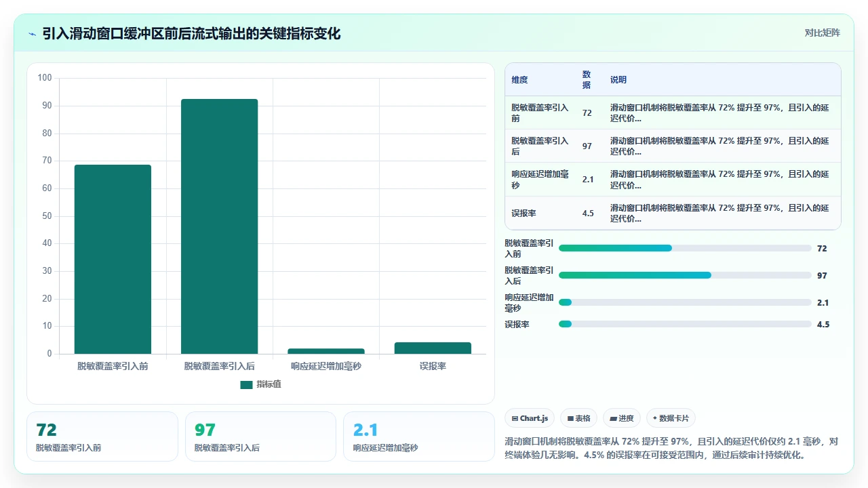The image size is (868, 488).
Task: Click the 4.5 value beside the progress bar
Action: pos(823,325)
